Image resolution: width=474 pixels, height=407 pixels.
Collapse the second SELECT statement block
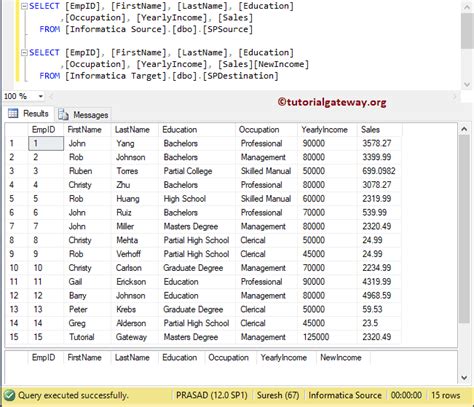point(24,53)
